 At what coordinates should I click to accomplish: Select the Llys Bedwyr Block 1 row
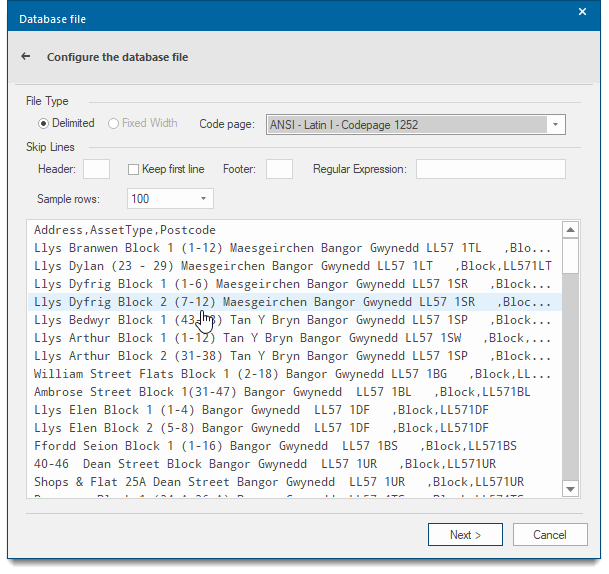(x=295, y=320)
